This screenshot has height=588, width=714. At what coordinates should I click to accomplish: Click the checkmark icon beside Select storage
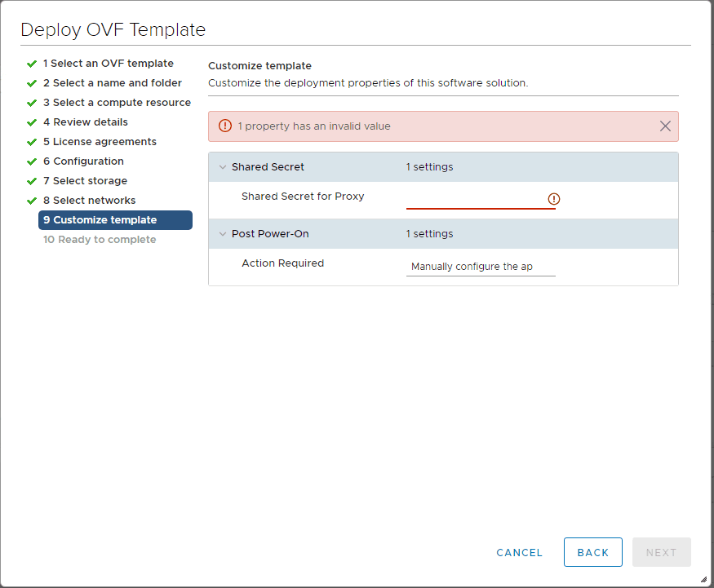[32, 180]
